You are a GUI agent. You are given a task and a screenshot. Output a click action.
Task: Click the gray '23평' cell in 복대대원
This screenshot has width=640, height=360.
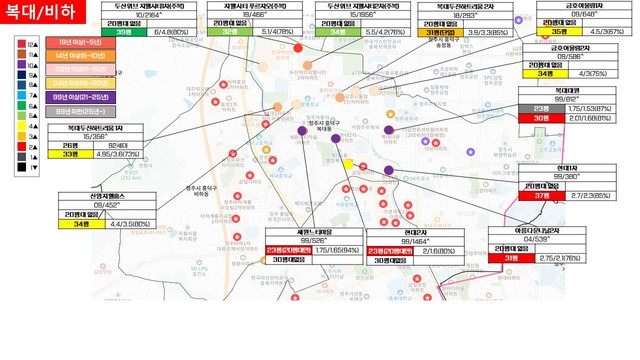click(x=542, y=109)
